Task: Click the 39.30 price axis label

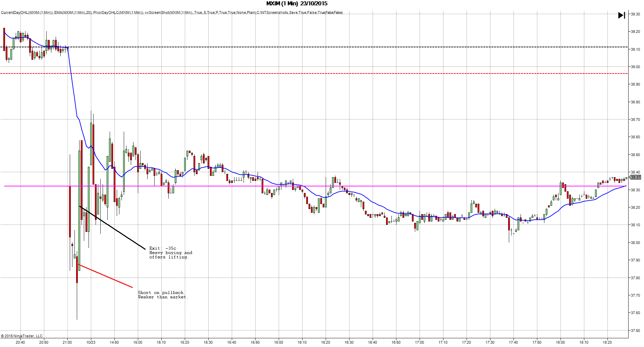Action: [635, 14]
